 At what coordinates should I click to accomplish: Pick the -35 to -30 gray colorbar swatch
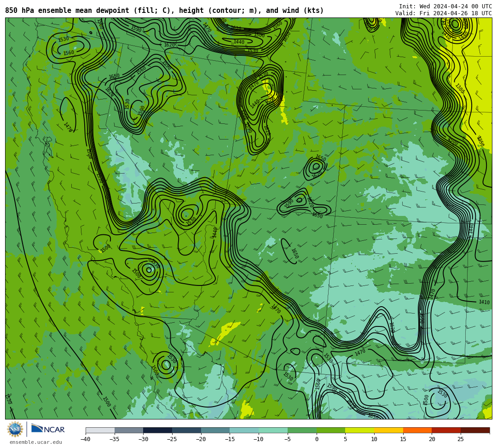click(129, 430)
